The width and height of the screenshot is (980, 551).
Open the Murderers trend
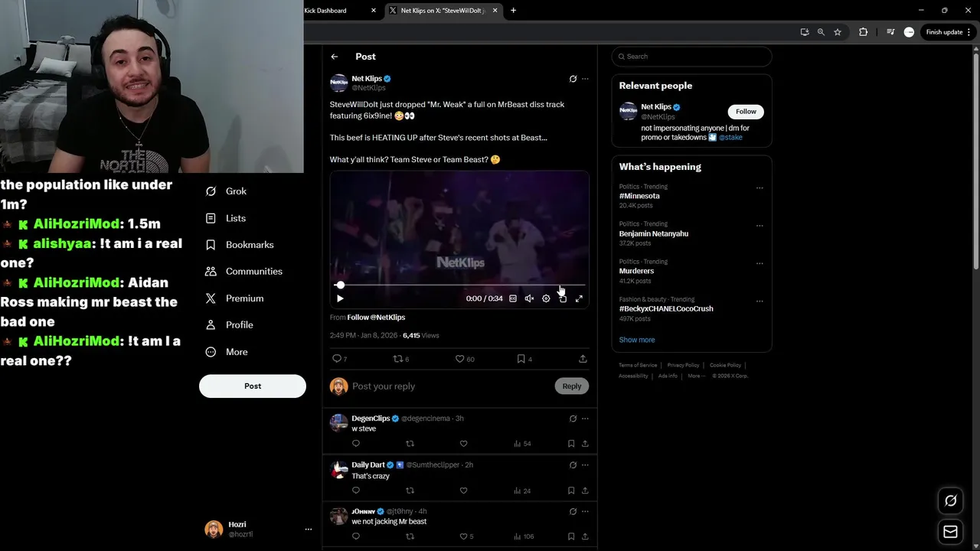636,271
